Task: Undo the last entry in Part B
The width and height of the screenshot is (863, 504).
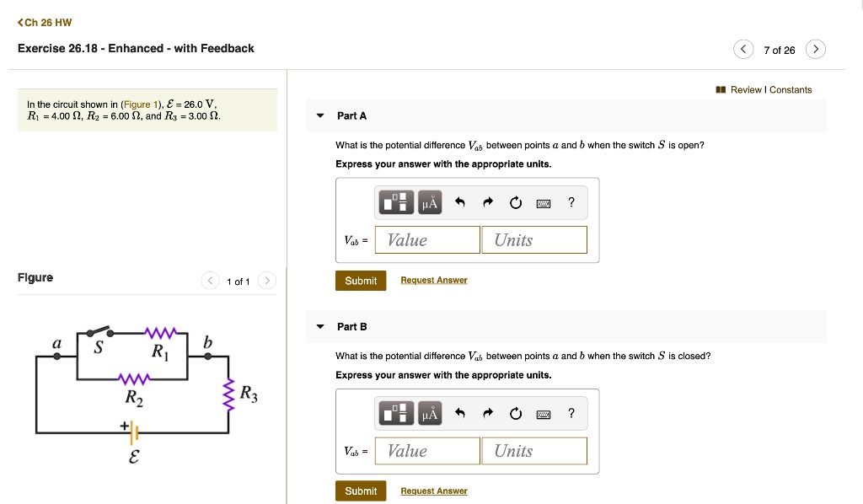Action: coord(459,413)
